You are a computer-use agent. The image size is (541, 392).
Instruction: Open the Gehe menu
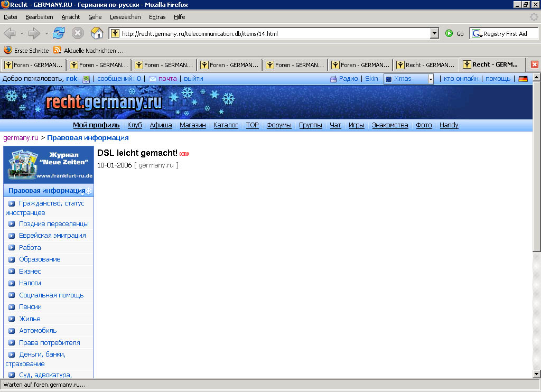pyautogui.click(x=95, y=17)
